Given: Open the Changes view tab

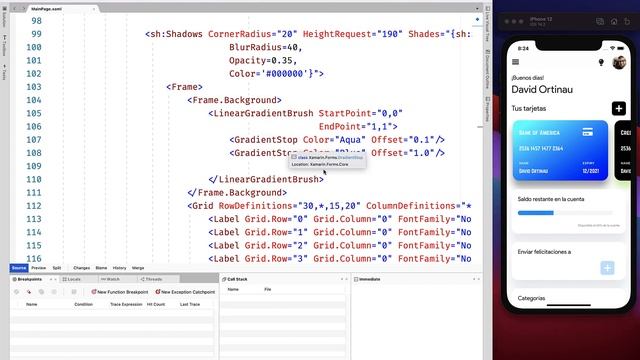Looking at the screenshot, I should click(x=82, y=268).
